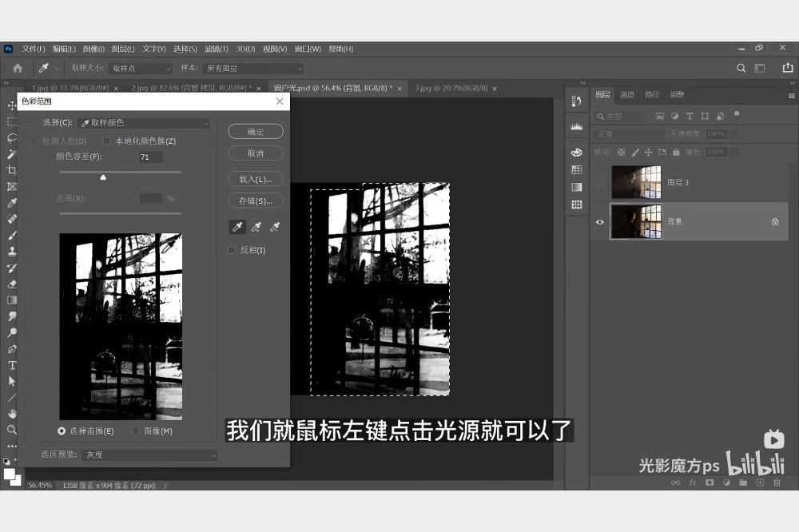Enable 本地化颜色簇(Z) checkbox
Image resolution: width=799 pixels, height=532 pixels.
[106, 141]
